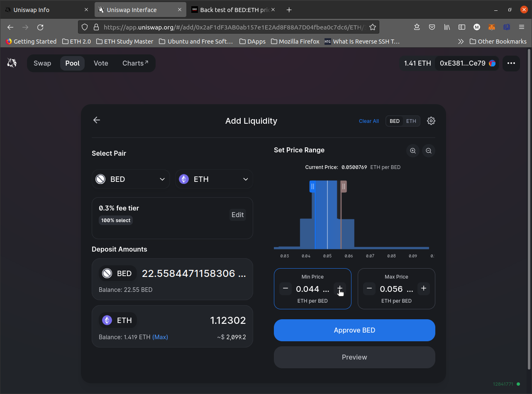The height and width of the screenshot is (394, 532).
Task: Open the three-dot more options menu
Action: point(511,64)
